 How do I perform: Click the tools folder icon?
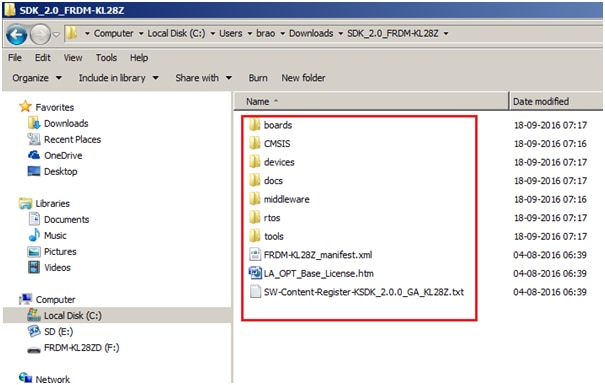coord(254,236)
